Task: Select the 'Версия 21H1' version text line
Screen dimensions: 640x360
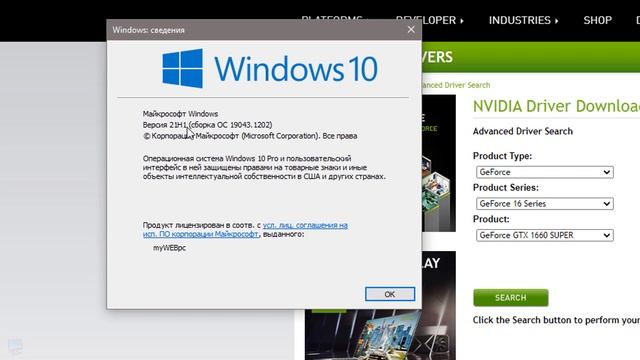Action: pyautogui.click(x=207, y=124)
